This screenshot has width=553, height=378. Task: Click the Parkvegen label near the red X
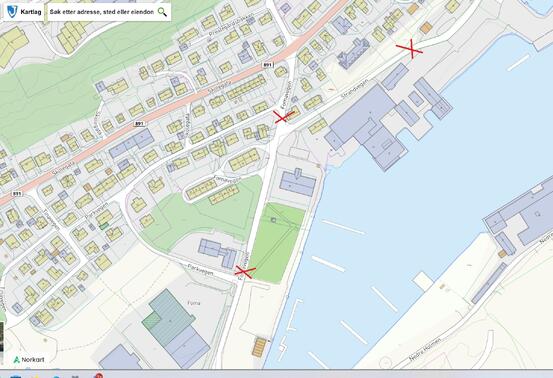[x=200, y=269]
